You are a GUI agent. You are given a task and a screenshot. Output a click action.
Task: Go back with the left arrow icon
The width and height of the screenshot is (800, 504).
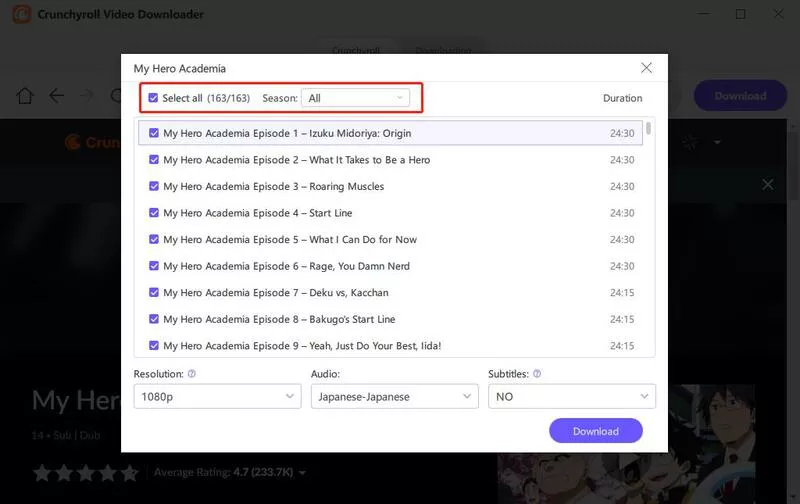pos(56,95)
